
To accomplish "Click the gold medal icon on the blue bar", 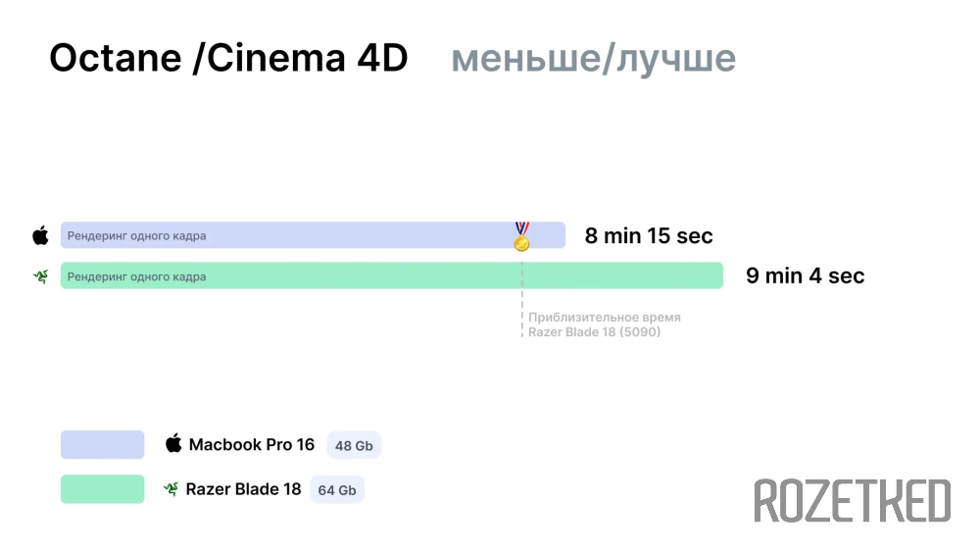I will (522, 236).
